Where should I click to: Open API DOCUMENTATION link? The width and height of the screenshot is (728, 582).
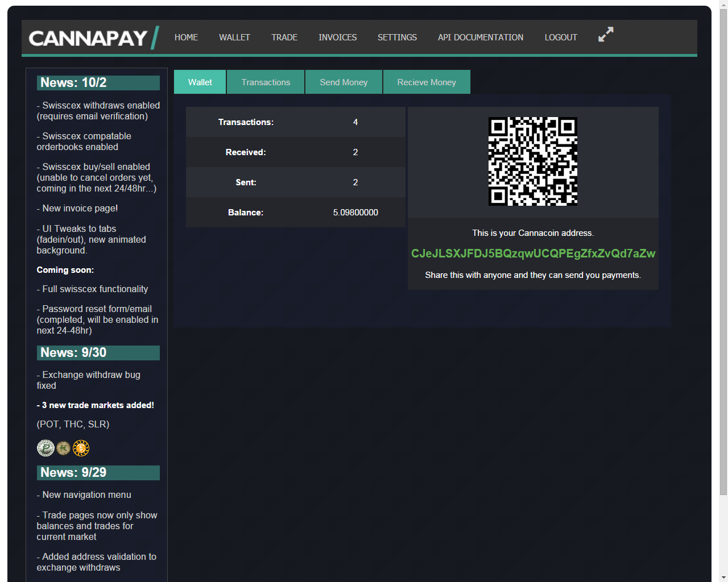pos(481,38)
